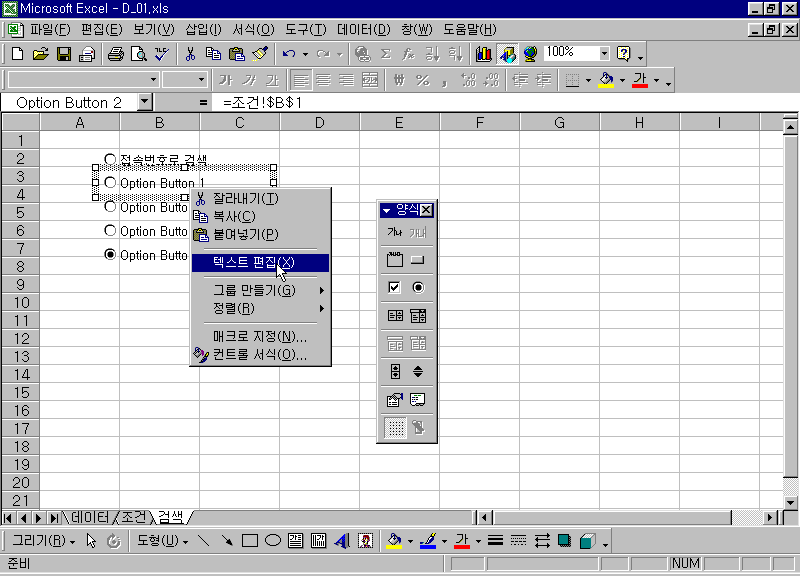Select the radio button in row 5

click(x=110, y=207)
